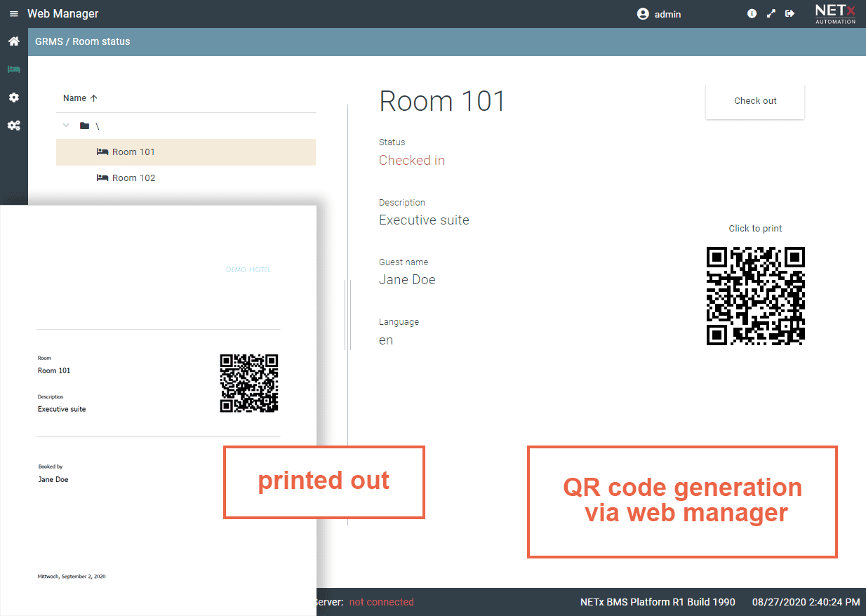Click the admin user account icon
Image resolution: width=866 pixels, height=616 pixels.
tap(643, 14)
